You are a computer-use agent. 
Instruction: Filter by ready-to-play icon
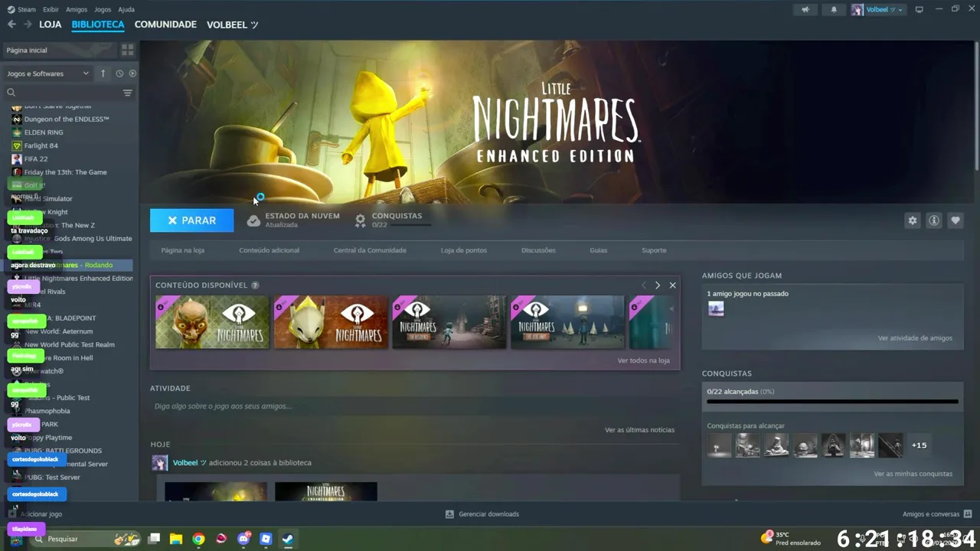tap(132, 73)
